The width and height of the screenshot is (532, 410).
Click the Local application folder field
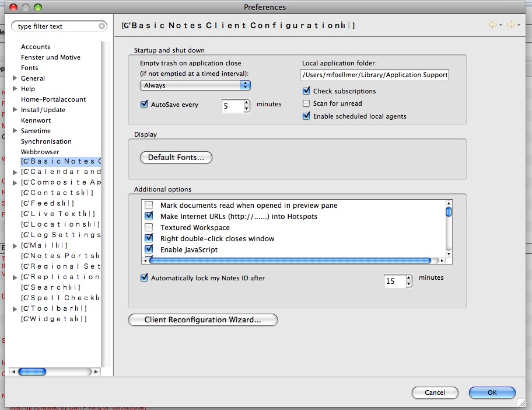[x=374, y=75]
